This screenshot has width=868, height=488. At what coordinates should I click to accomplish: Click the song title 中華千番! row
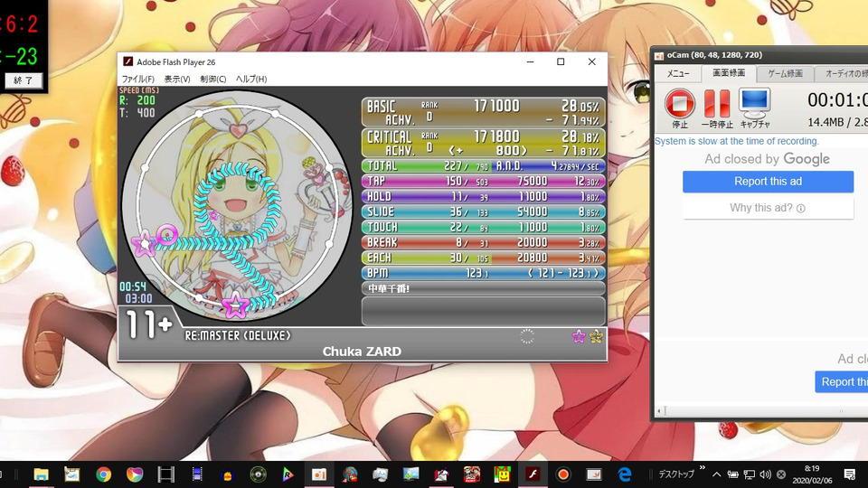click(483, 288)
